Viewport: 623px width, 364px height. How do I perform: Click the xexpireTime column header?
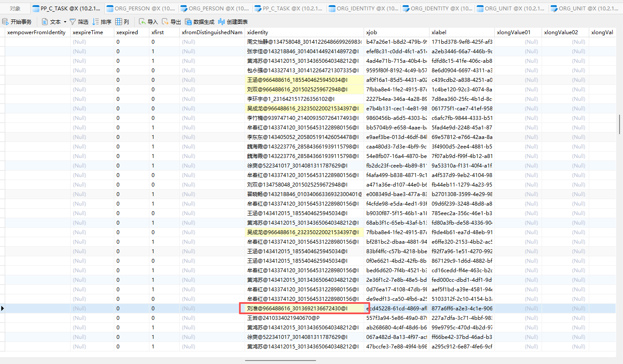[x=92, y=32]
